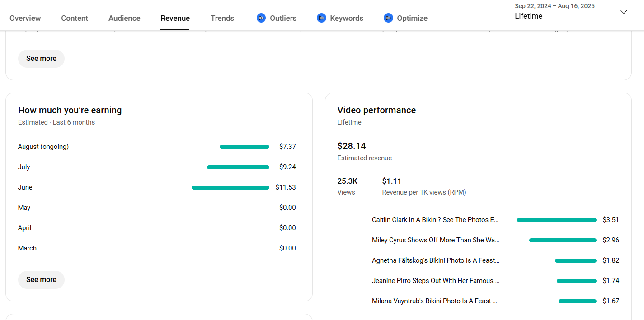The height and width of the screenshot is (320, 644).
Task: Select the Revenue tab
Action: (175, 18)
